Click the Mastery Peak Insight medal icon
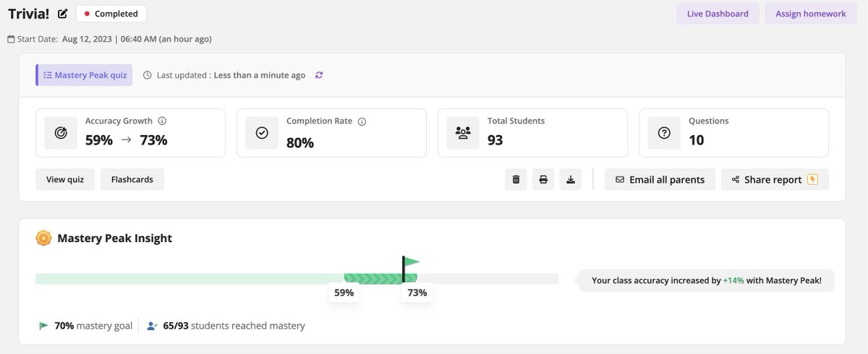 tap(43, 238)
